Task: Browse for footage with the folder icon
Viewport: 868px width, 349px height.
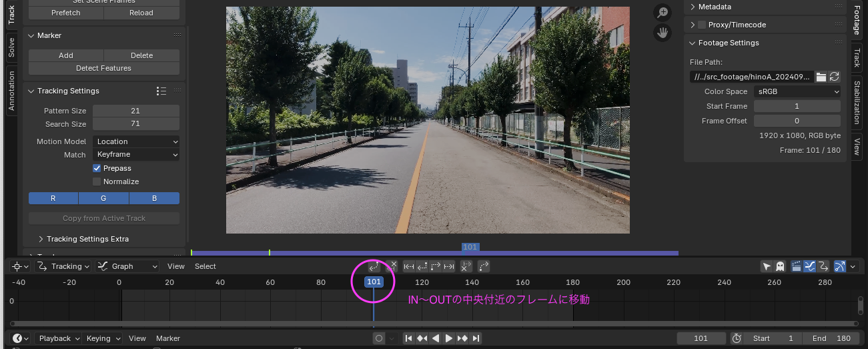Action: point(821,77)
